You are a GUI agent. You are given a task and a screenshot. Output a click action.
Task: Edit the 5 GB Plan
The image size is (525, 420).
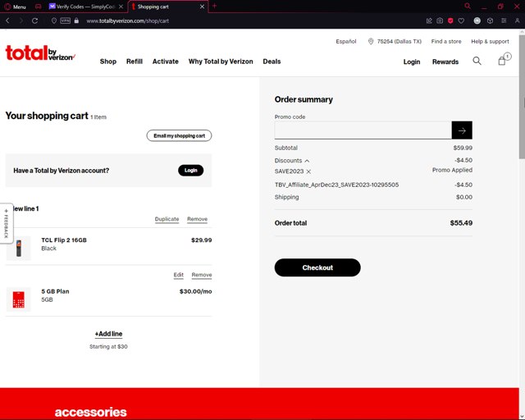179,275
